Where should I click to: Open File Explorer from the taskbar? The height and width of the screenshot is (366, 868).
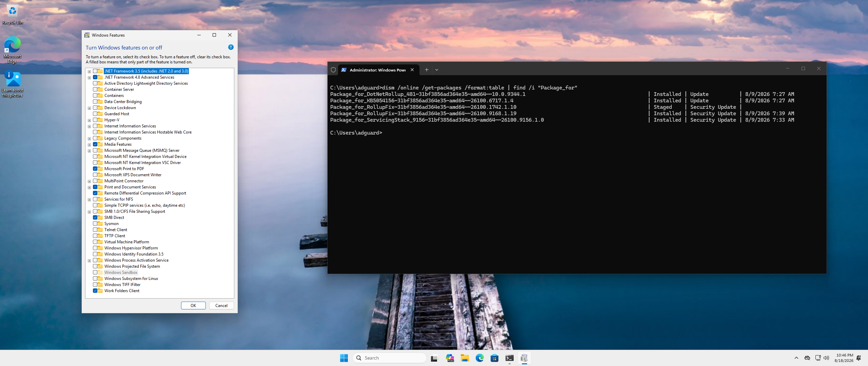tap(465, 358)
